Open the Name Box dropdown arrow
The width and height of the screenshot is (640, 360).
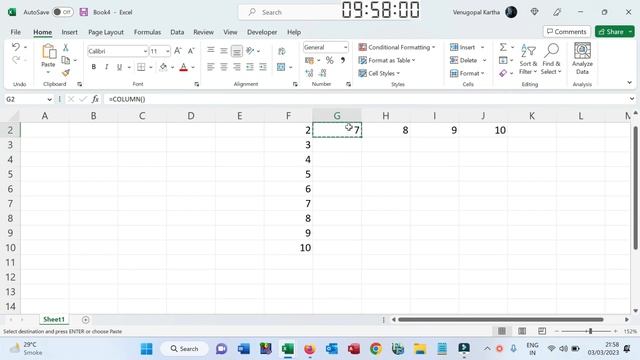(49, 99)
